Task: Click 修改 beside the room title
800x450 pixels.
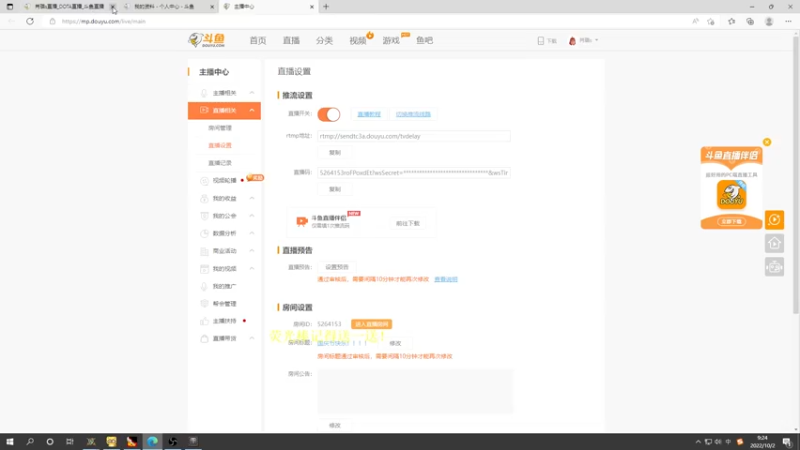Action: click(x=395, y=343)
